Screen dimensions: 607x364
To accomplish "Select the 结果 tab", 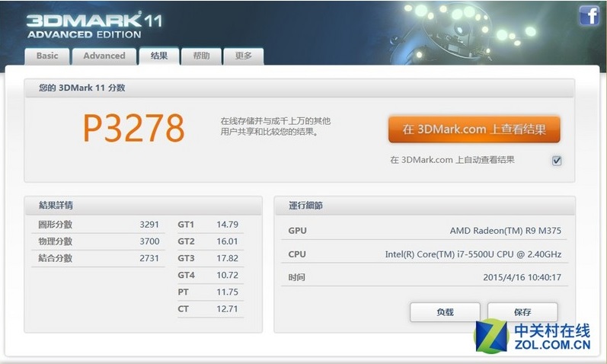I will (159, 56).
